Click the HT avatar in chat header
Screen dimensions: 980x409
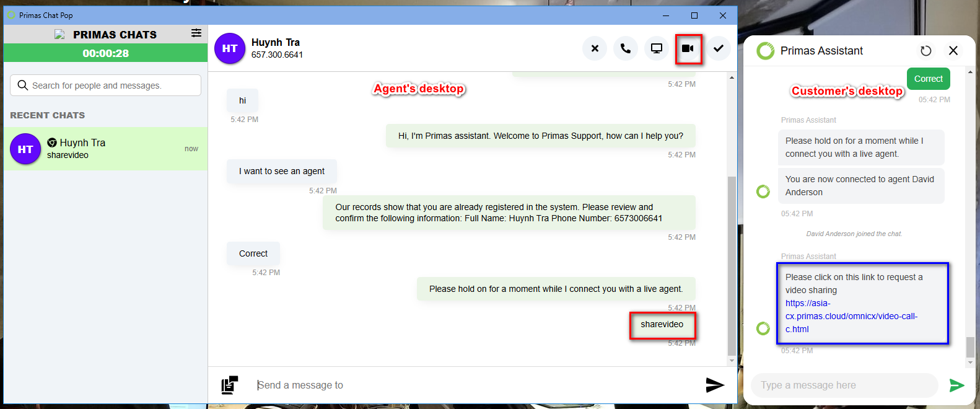click(230, 48)
